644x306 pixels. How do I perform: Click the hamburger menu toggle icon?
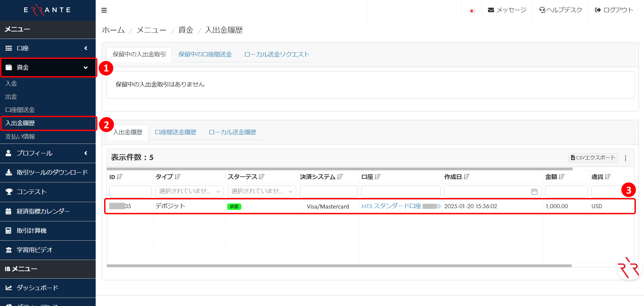click(104, 10)
